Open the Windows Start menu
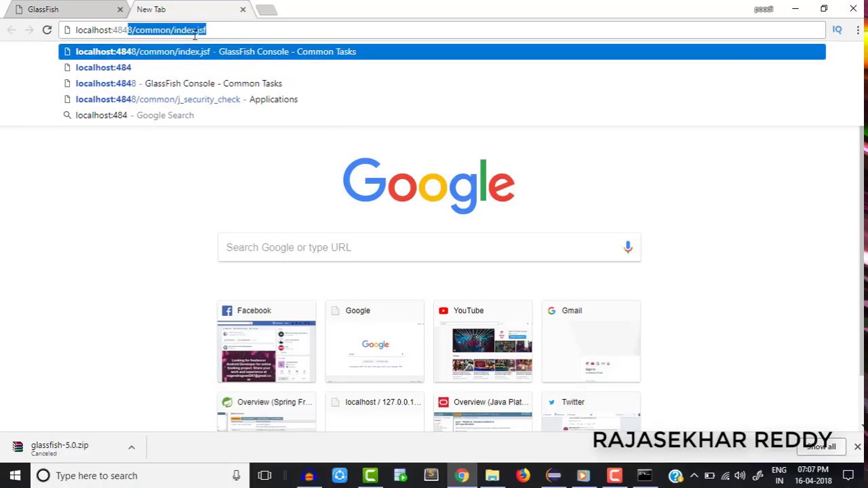This screenshot has height=488, width=868. [x=15, y=476]
